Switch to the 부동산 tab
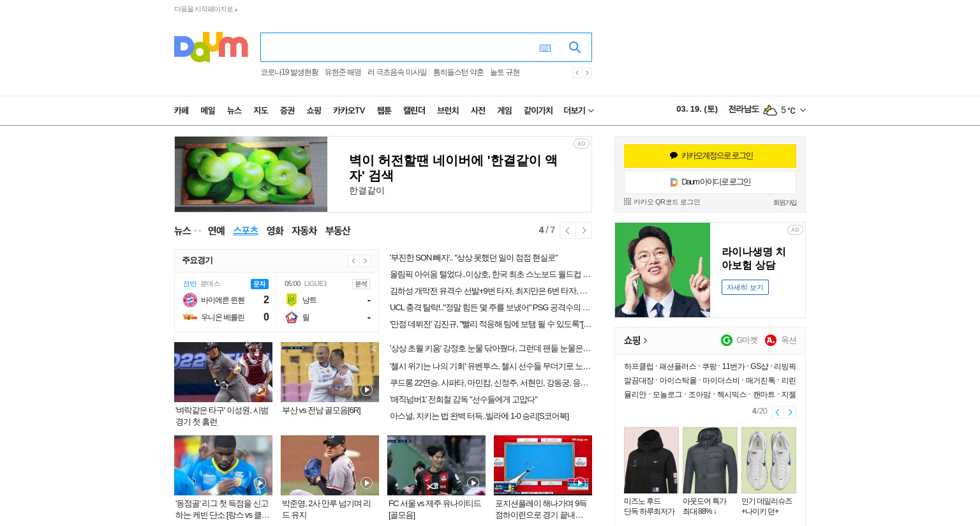 pos(338,230)
